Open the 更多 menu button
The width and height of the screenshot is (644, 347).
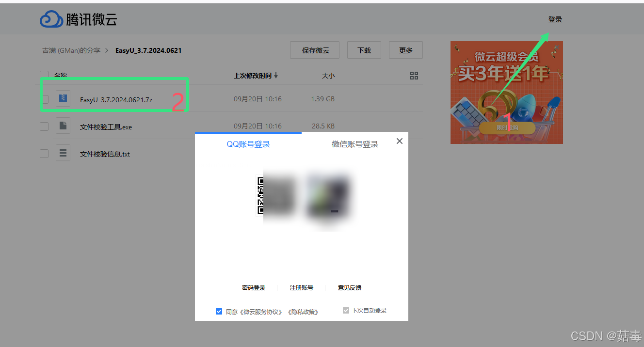[406, 50]
